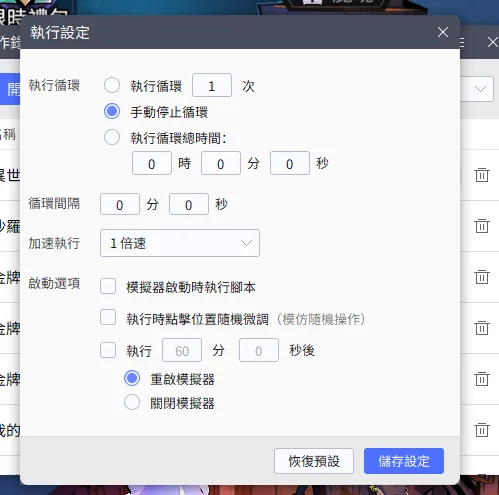Click the total time hours (時) field
Viewport: 499px width, 495px height.
[x=152, y=163]
